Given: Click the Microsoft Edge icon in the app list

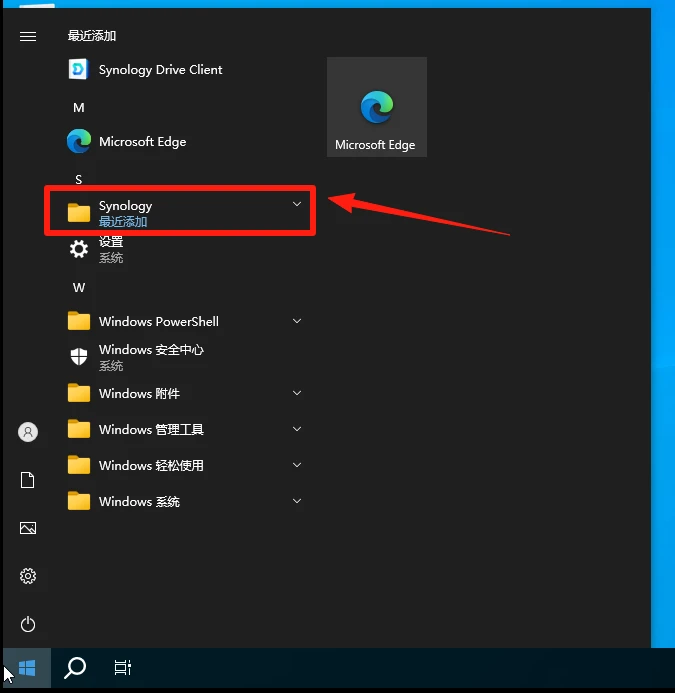Looking at the screenshot, I should point(79,141).
